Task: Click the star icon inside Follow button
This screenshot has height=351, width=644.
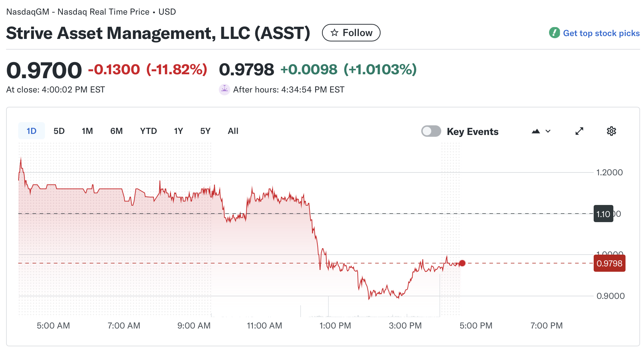Action: point(334,32)
